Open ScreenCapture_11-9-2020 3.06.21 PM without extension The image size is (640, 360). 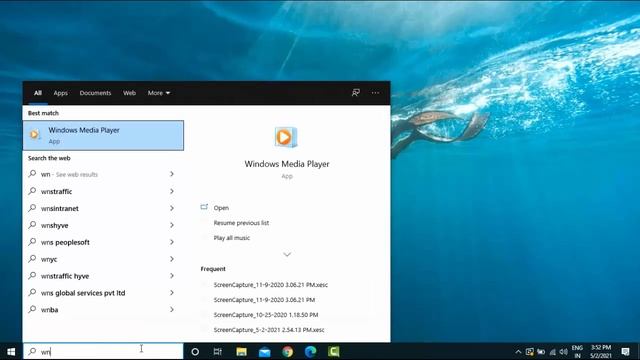coord(264,300)
